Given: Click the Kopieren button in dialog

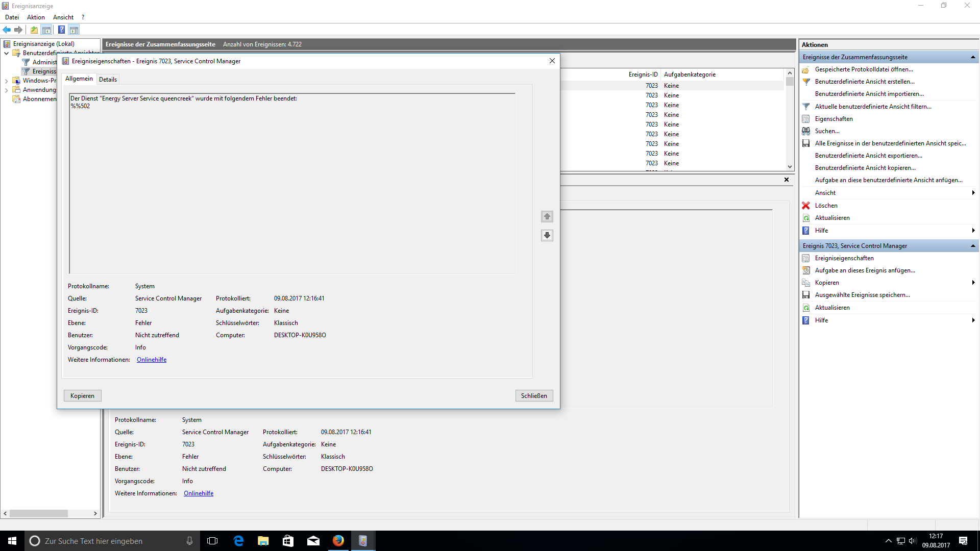Looking at the screenshot, I should tap(82, 396).
